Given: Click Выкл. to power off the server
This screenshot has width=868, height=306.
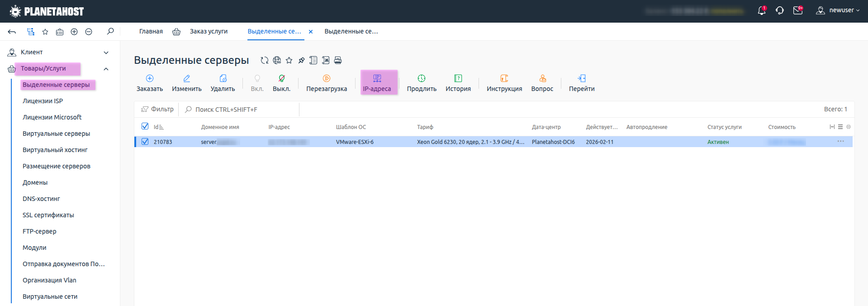Looking at the screenshot, I should tap(281, 83).
